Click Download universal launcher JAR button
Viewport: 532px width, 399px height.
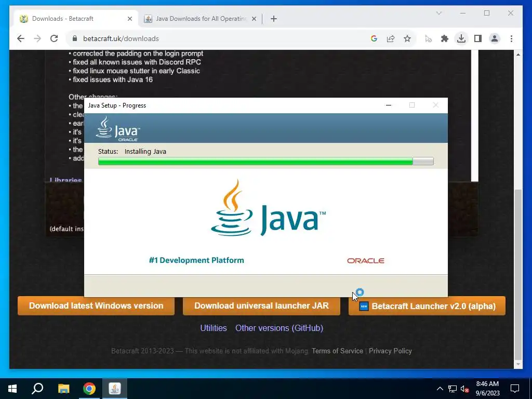pos(262,305)
